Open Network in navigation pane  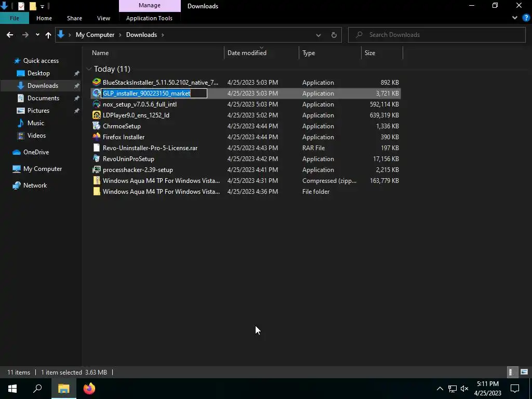click(35, 185)
